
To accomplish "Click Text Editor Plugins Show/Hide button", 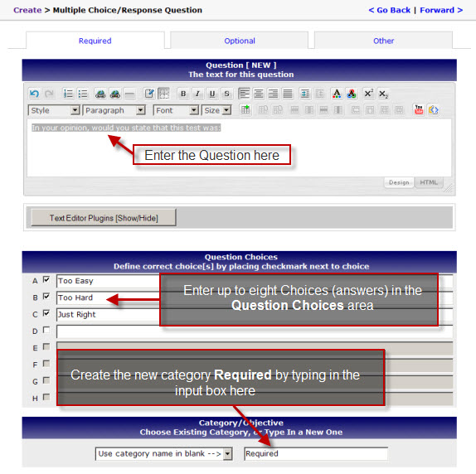I will (104, 218).
